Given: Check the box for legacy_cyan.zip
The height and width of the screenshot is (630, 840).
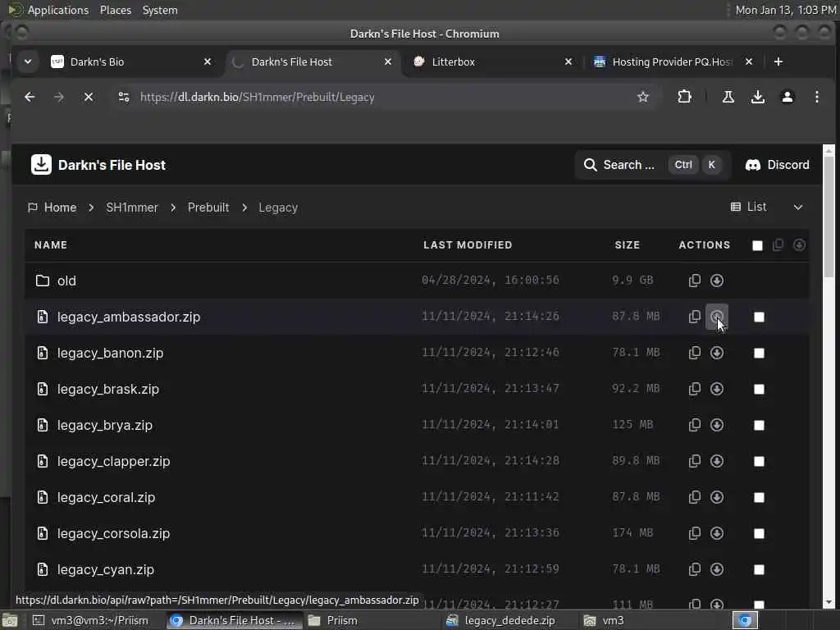Looking at the screenshot, I should (x=759, y=569).
